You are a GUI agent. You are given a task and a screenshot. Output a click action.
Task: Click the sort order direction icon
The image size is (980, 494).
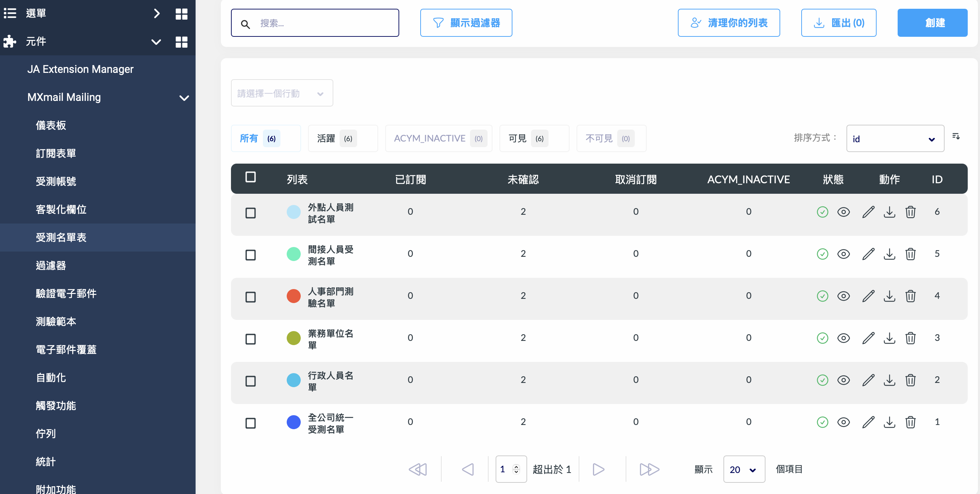[x=956, y=137]
